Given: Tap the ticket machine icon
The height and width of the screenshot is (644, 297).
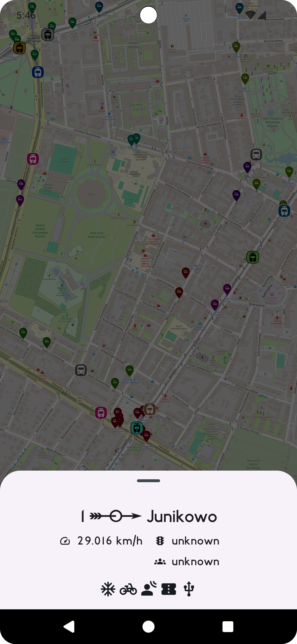Looking at the screenshot, I should tap(169, 589).
